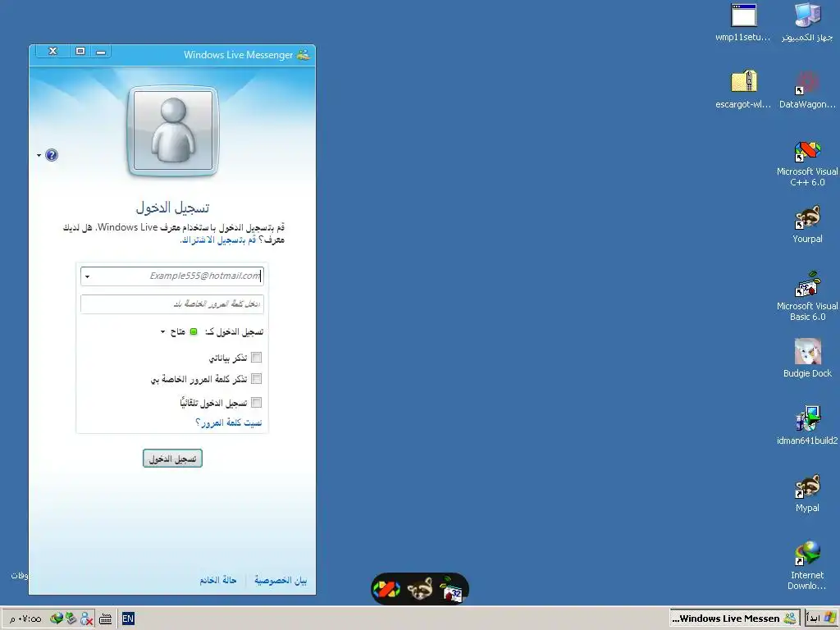
Task: Select the Yourpal raccoon desktop icon
Action: tap(807, 224)
